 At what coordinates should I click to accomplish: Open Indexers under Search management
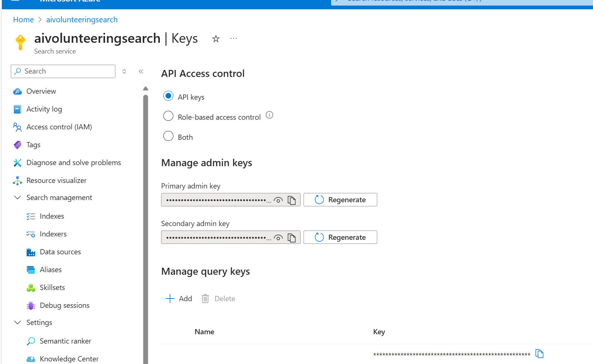(x=53, y=234)
